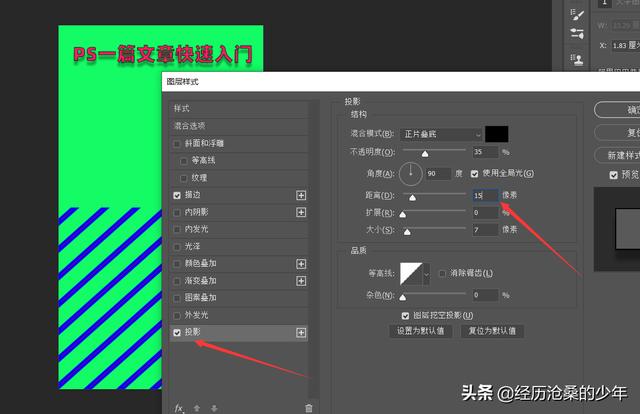Image resolution: width=640 pixels, height=414 pixels.
Task: Move effect up arrow icon
Action: (197, 408)
